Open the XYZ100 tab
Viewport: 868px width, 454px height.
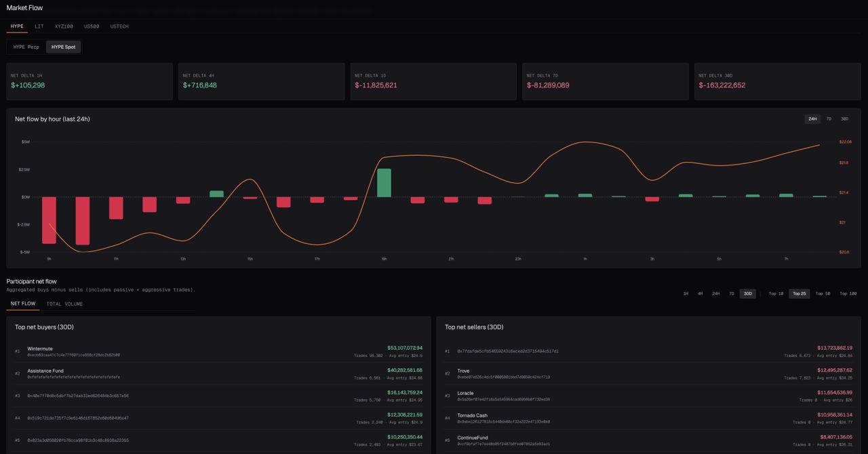pyautogui.click(x=64, y=26)
